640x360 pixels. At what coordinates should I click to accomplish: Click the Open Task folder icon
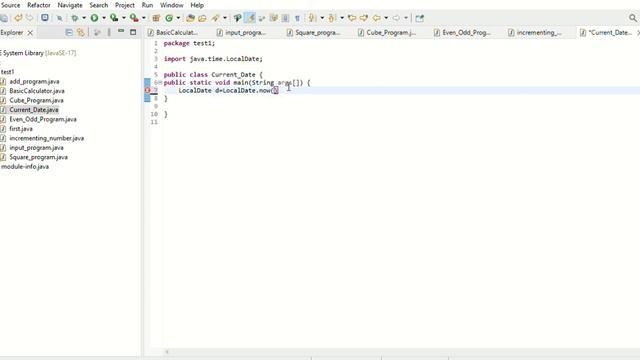(202, 18)
